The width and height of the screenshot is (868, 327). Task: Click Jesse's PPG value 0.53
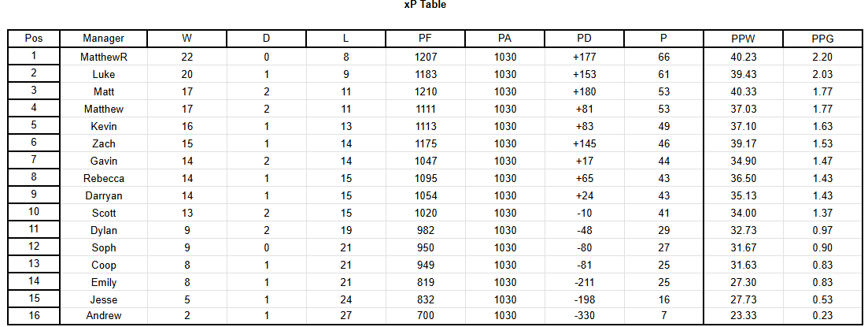point(822,299)
